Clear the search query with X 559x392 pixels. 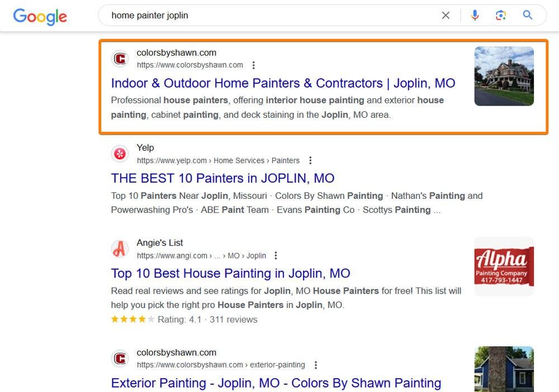coord(446,15)
